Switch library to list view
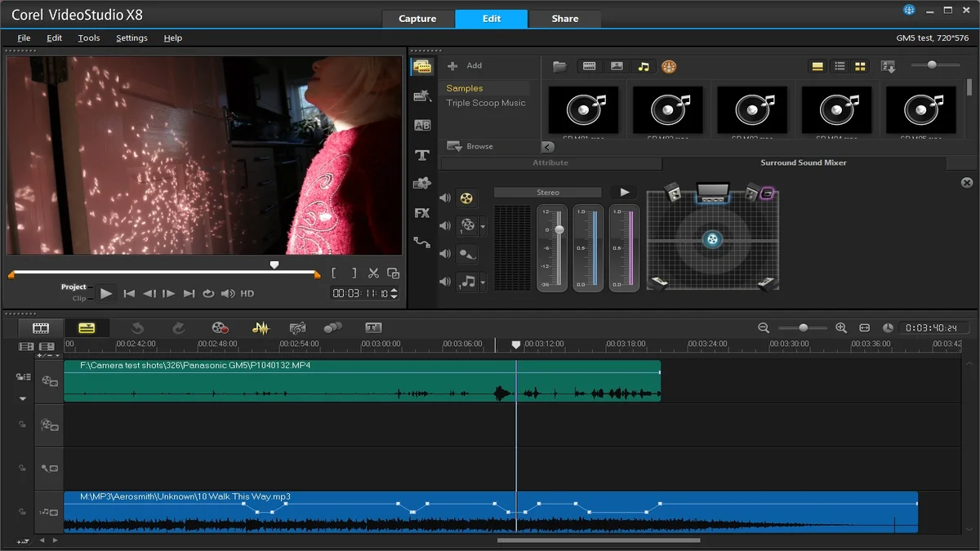Viewport: 980px width, 551px height. 840,66
